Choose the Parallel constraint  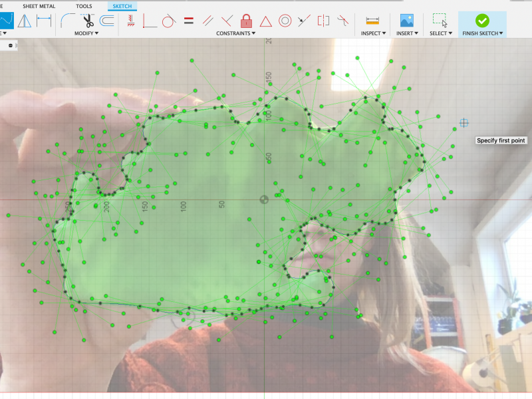(207, 20)
